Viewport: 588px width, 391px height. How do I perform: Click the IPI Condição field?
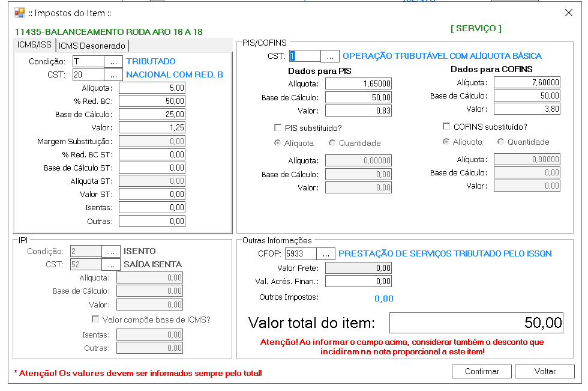[86, 252]
